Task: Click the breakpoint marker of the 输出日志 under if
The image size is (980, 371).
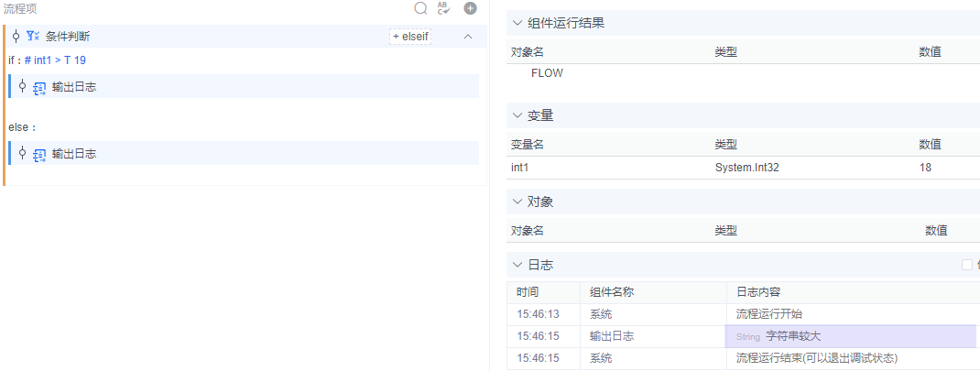Action: click(23, 86)
